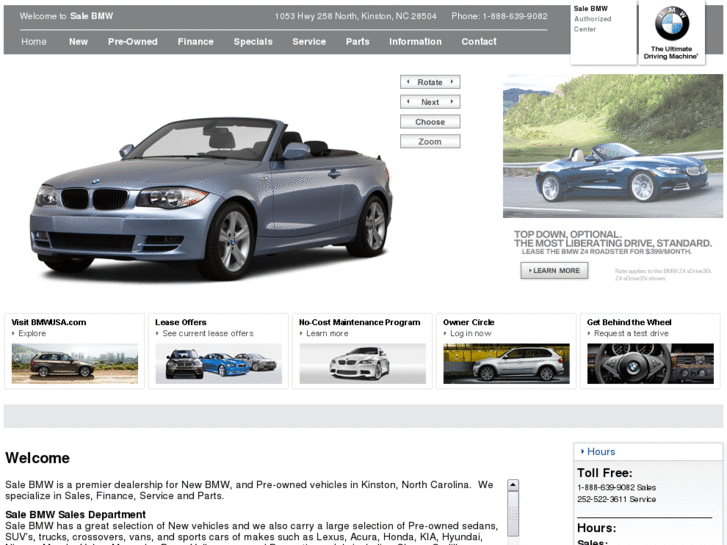Click the steering wheel thumbnail
Image resolution: width=727 pixels, height=545 pixels.
(650, 364)
